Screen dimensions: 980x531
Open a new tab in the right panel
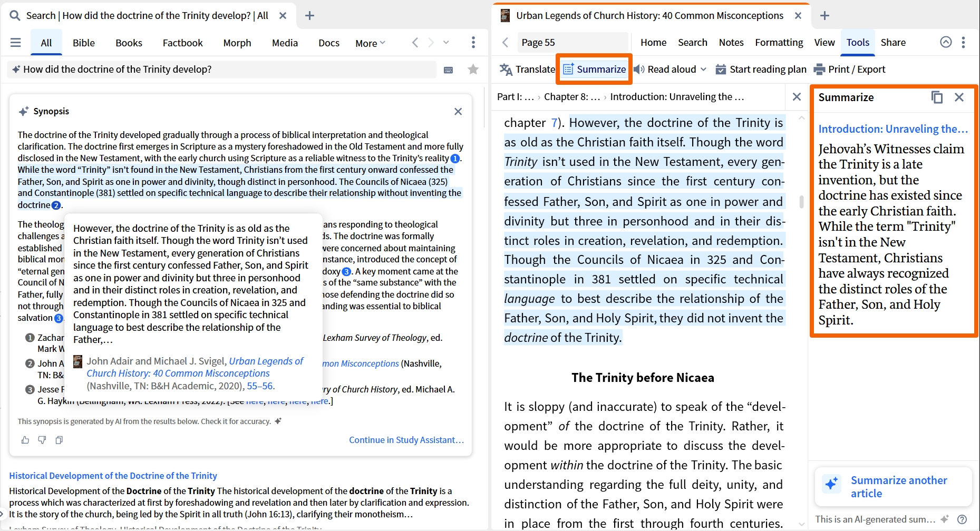point(825,16)
